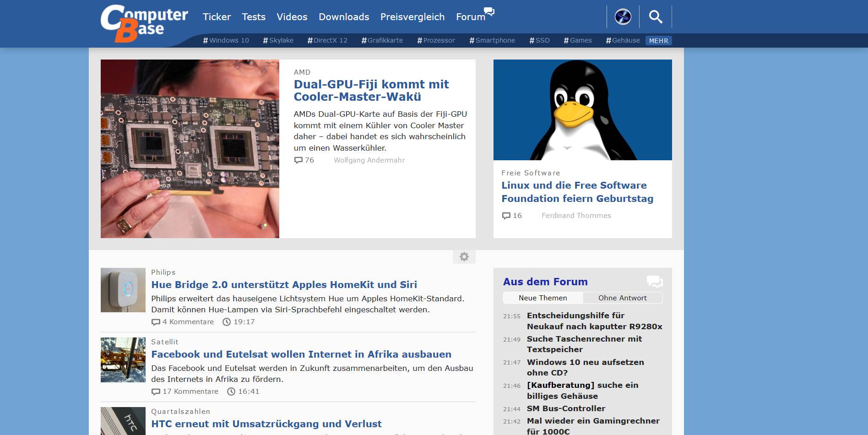Click the Freie Software category label
The width and height of the screenshot is (868, 435).
tap(531, 173)
